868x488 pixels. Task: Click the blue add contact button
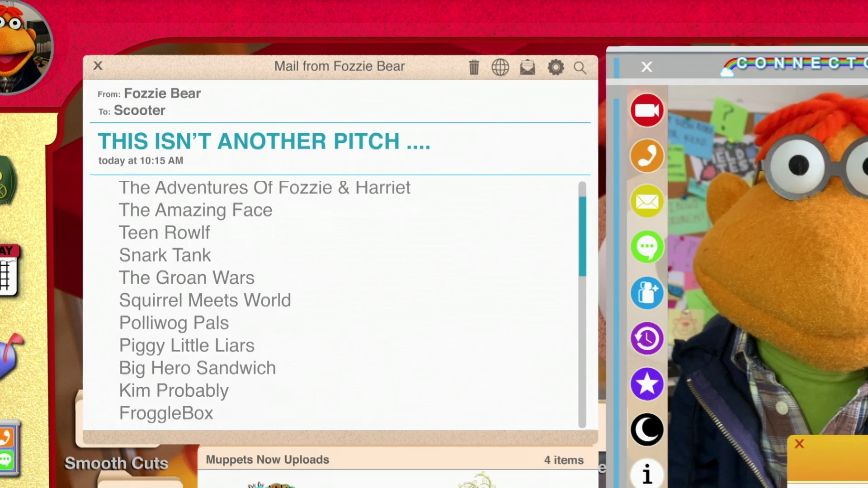[647, 293]
